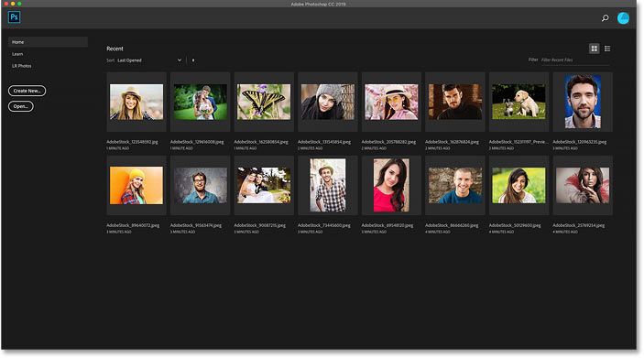This screenshot has height=358, width=644.
Task: Open the puppy and kitten thumbnail
Action: click(x=518, y=102)
